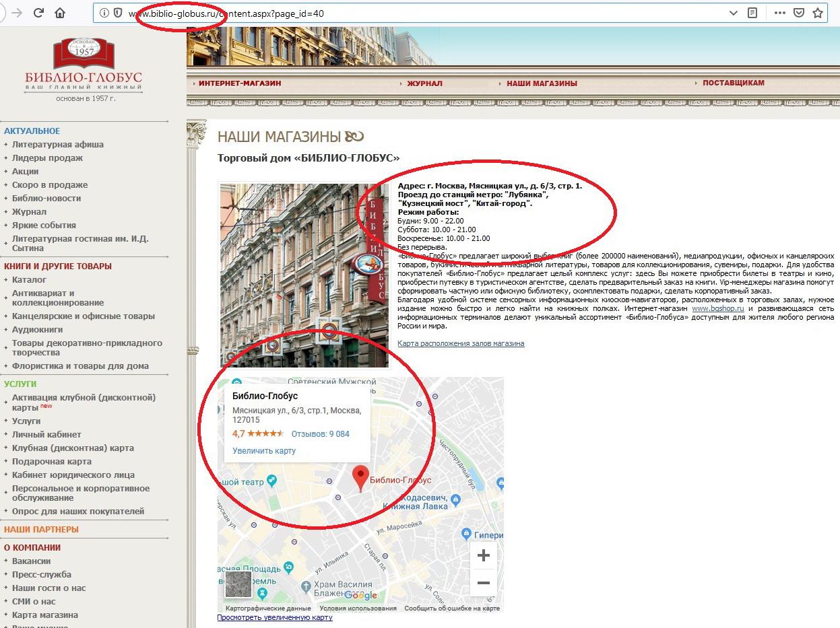Open the Интернет-магазин menu
This screenshot has height=628, width=840.
(x=240, y=83)
